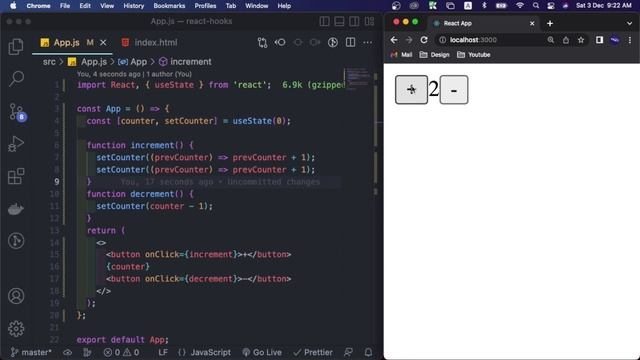Open the Git graph icon in the activity bar
Viewport: 640px width, 360px height.
point(16,241)
